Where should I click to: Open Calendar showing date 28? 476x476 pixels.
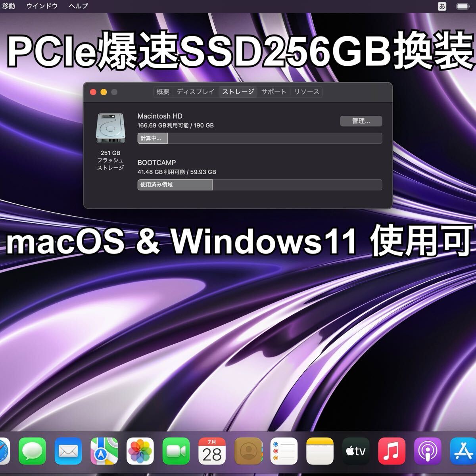point(212,451)
